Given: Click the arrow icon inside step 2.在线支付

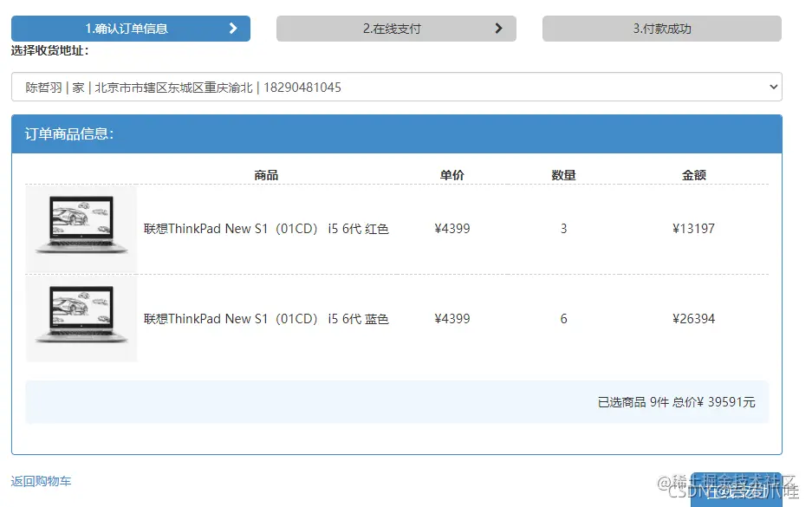Looking at the screenshot, I should pos(499,28).
